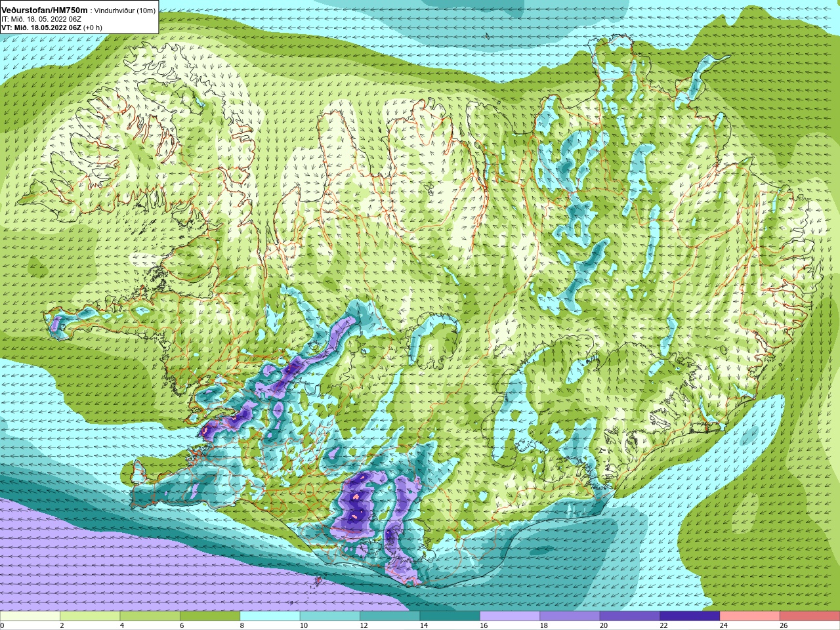The width and height of the screenshot is (840, 630).
Task: Select the teal 12–14 legend swatch
Action: click(390, 616)
